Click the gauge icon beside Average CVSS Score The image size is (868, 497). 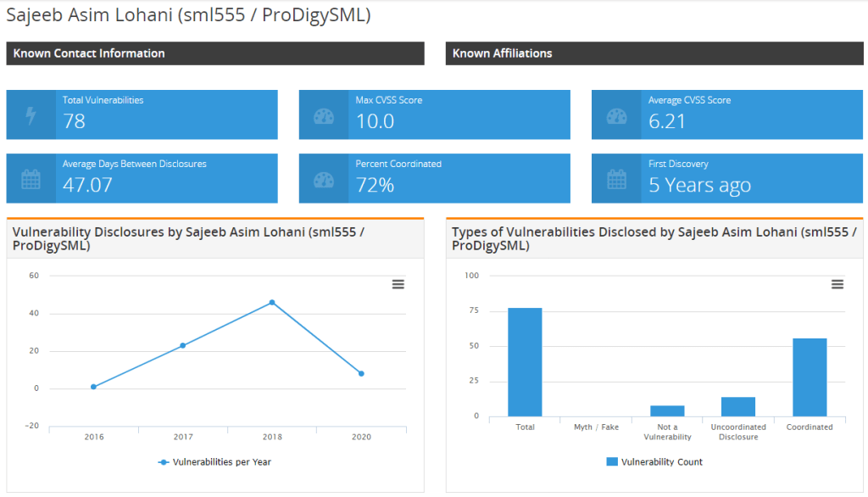pos(616,115)
